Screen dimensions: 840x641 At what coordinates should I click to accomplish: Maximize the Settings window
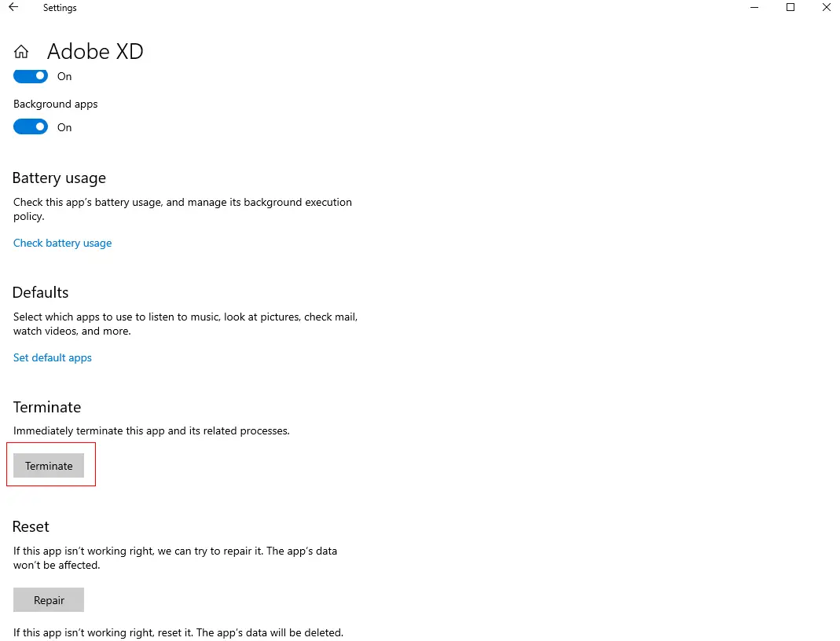click(x=790, y=8)
